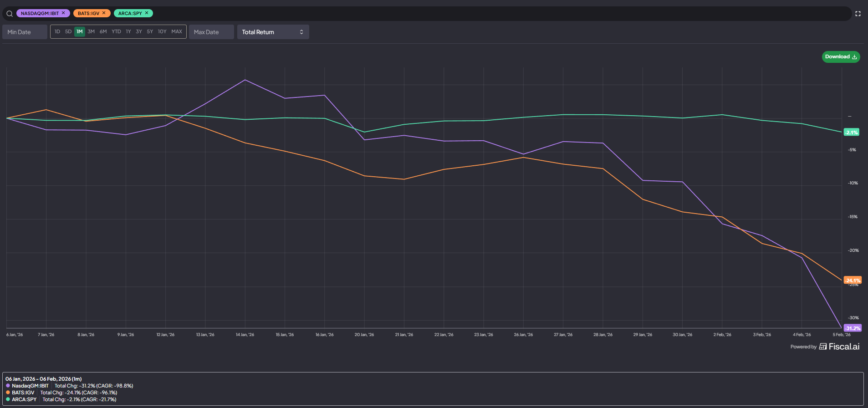This screenshot has height=408, width=868.
Task: Select the 3Y time range
Action: (139, 31)
